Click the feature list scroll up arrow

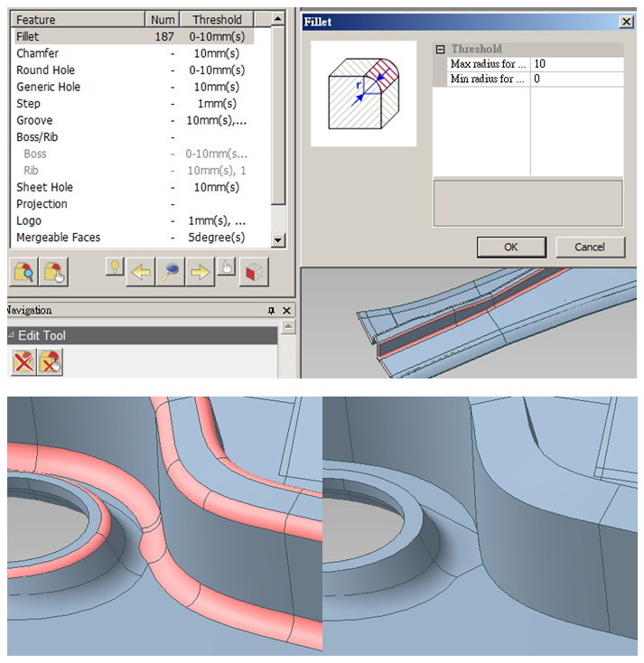tap(277, 19)
